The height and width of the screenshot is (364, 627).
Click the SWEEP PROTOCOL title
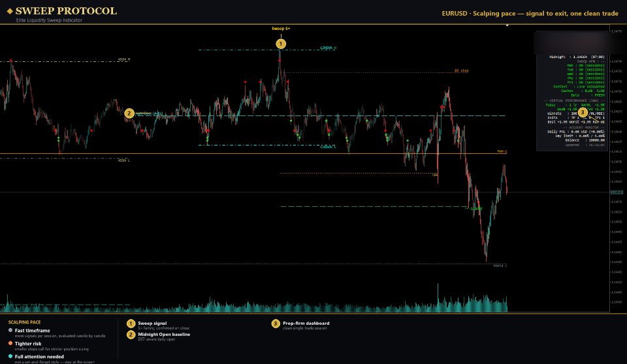point(66,11)
